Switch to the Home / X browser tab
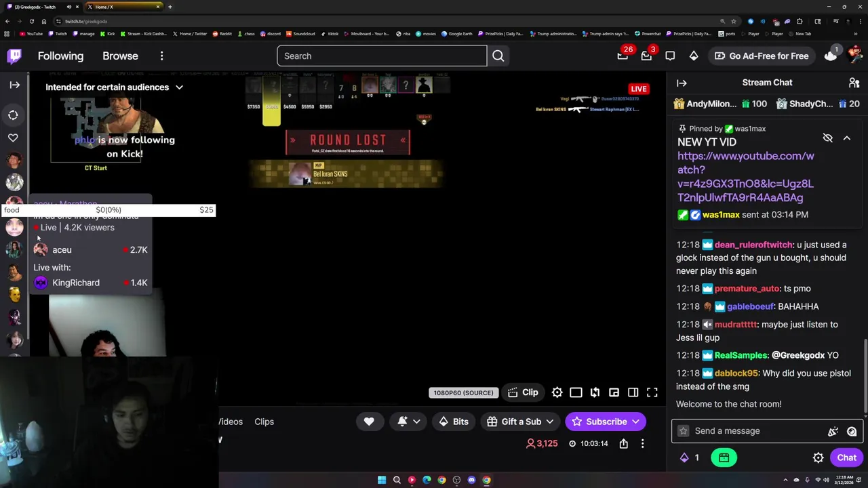Viewport: 868px width, 488px height. [122, 7]
